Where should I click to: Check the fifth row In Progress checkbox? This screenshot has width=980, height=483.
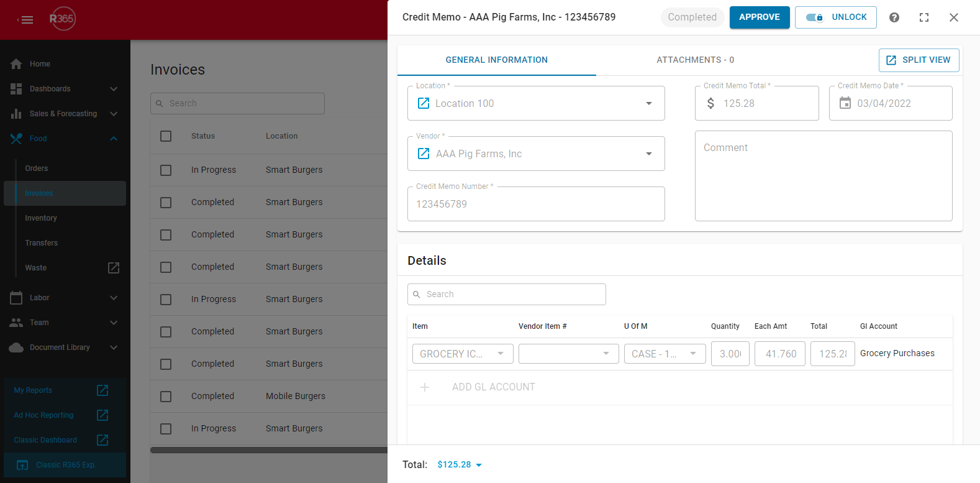[x=166, y=300]
